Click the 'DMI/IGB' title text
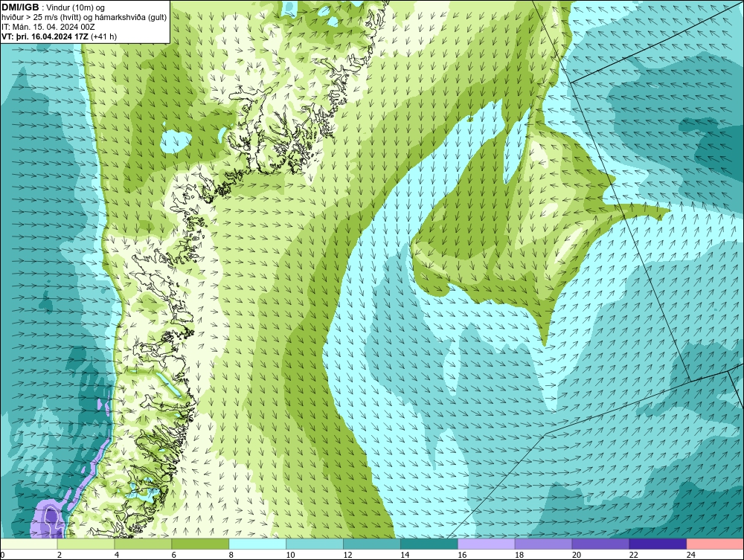The image size is (744, 560). tap(20, 7)
